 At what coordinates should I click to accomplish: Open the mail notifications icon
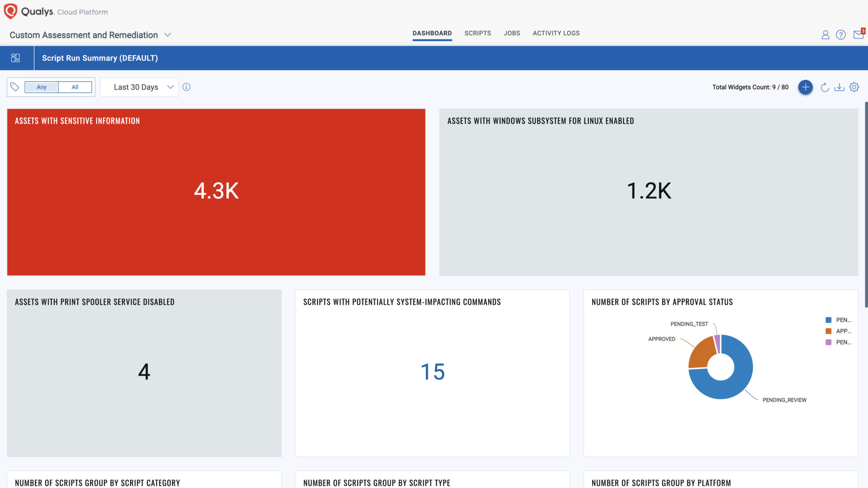(859, 34)
